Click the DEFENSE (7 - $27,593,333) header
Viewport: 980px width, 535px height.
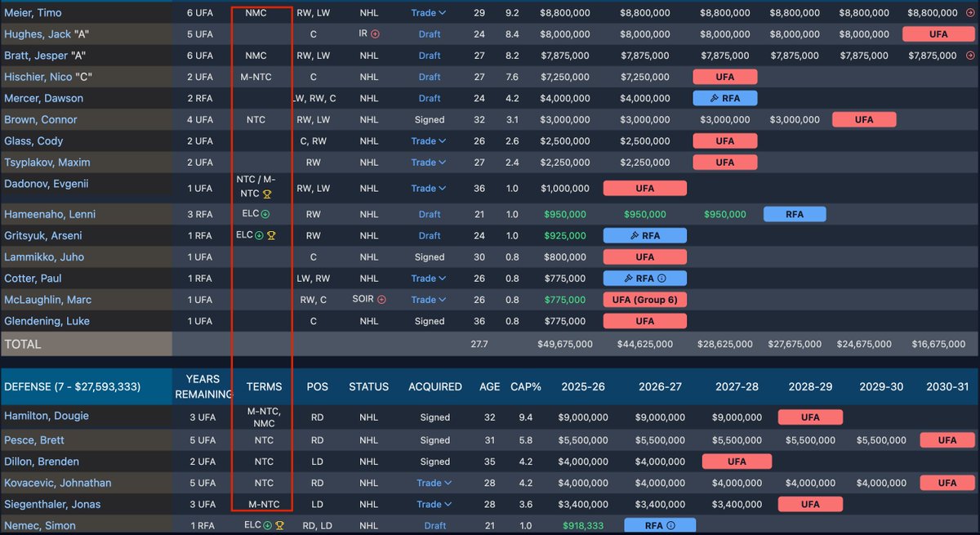point(72,386)
